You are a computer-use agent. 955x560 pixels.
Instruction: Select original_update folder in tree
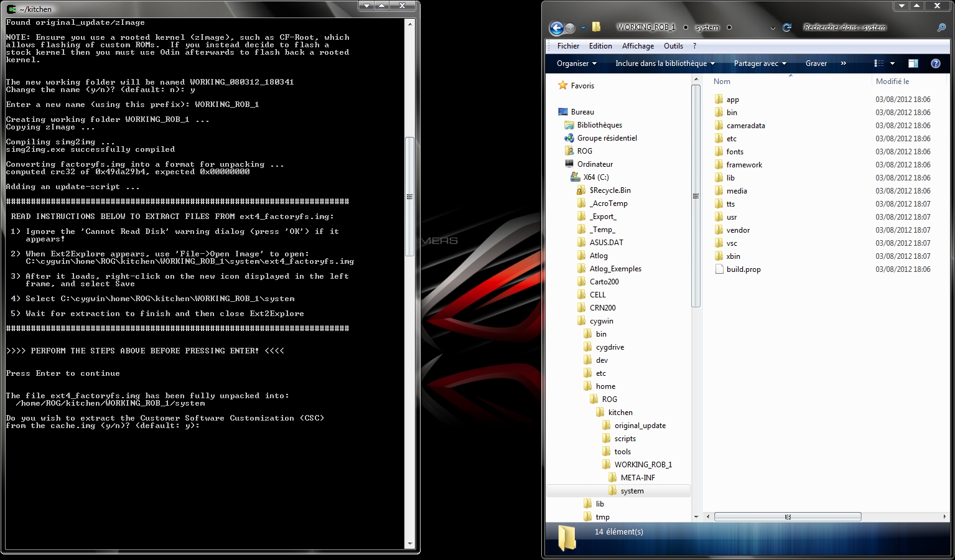(x=640, y=426)
